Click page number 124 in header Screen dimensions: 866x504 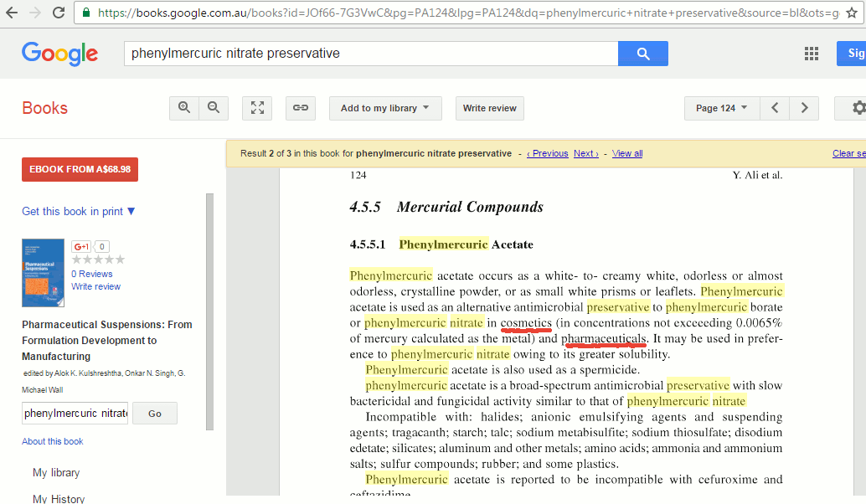pos(358,176)
